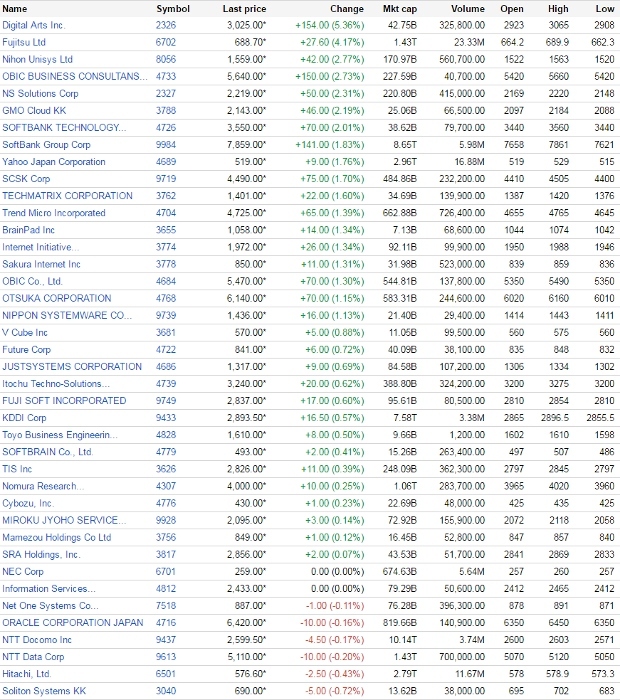Click SOFTBRAIN Co., Ltd. link
Viewport: 620px width, 700px height.
click(x=47, y=452)
